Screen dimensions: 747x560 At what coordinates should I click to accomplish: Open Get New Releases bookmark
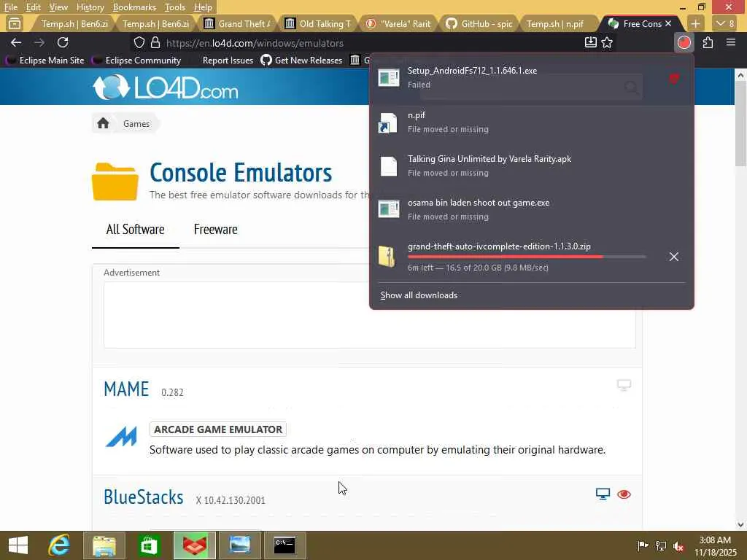[301, 61]
